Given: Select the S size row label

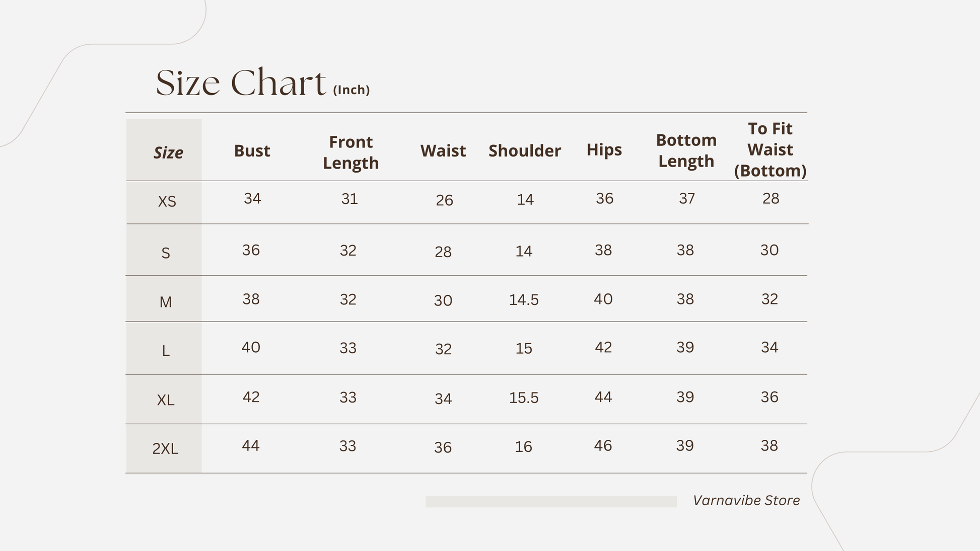Looking at the screenshot, I should (x=166, y=253).
